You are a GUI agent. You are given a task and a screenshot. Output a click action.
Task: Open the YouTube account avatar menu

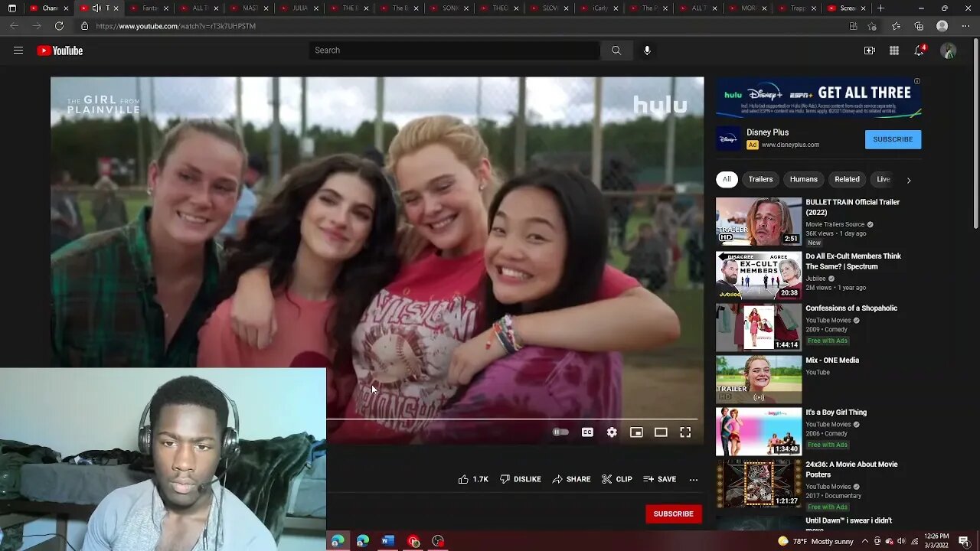948,51
